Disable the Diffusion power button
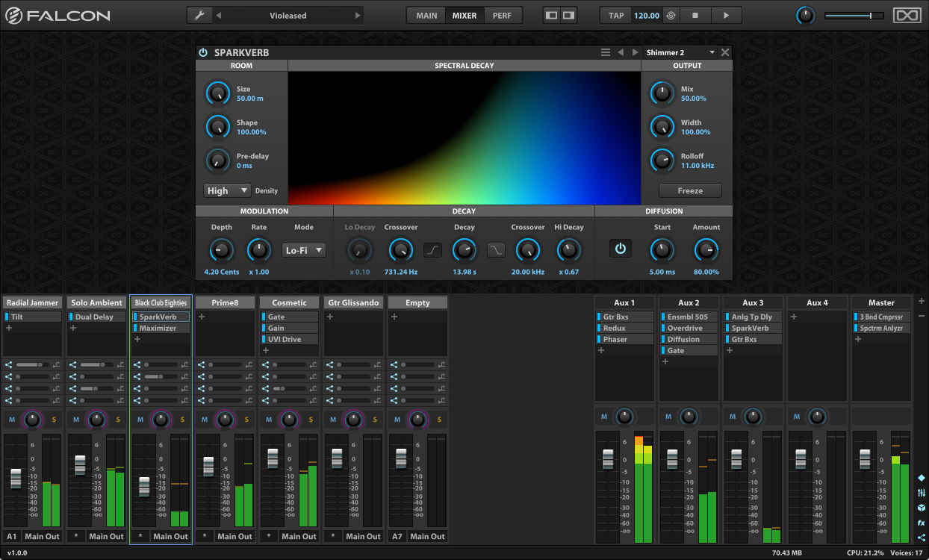The width and height of the screenshot is (929, 560). [620, 249]
